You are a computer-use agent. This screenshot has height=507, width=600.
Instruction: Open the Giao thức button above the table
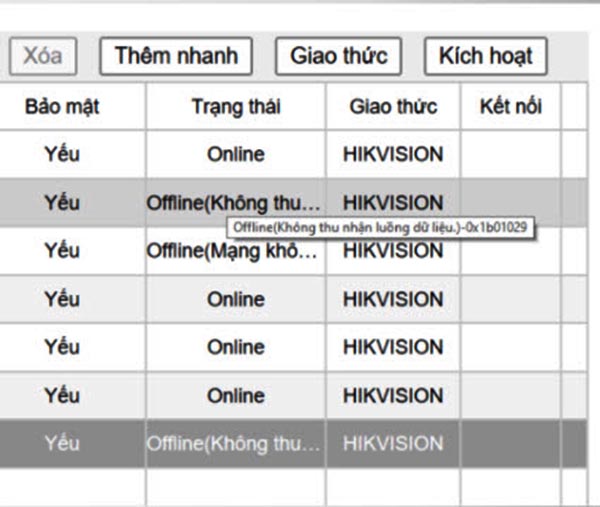point(339,56)
